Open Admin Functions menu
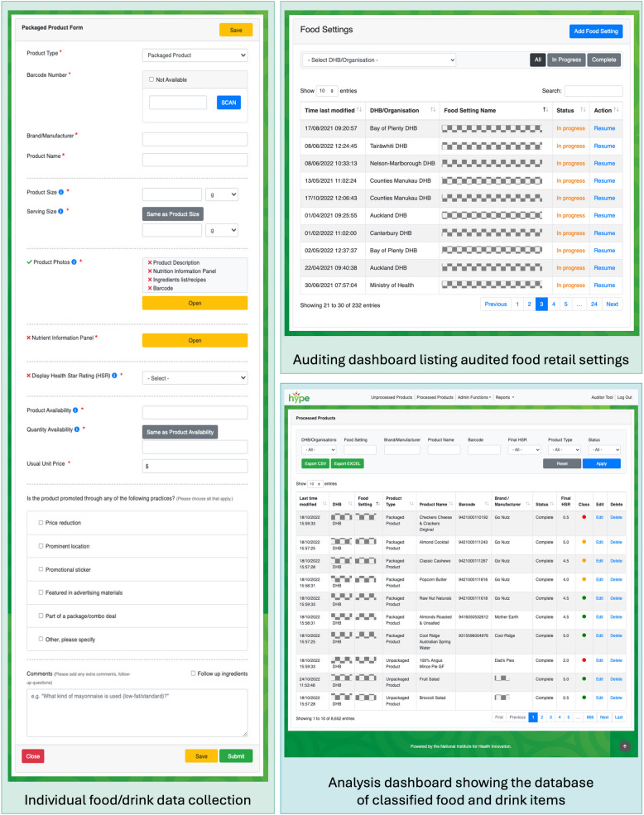Screen dimensions: 644x815 (474, 397)
